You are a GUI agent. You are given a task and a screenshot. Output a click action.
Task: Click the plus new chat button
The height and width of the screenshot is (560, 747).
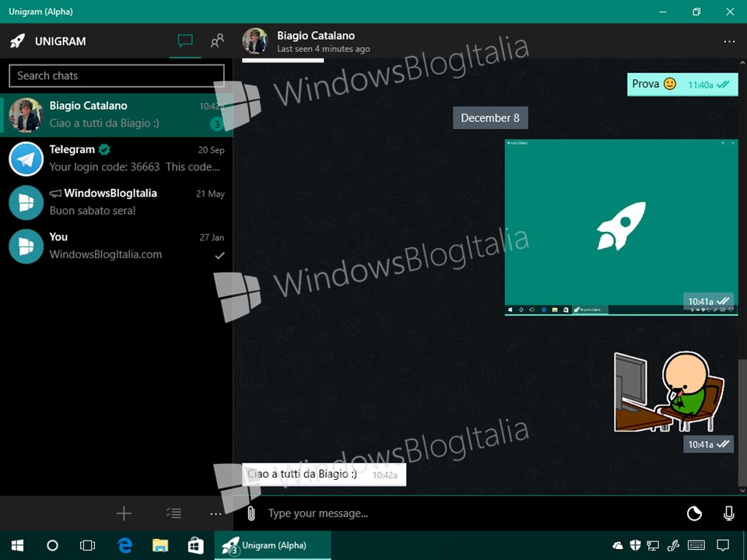pos(124,513)
